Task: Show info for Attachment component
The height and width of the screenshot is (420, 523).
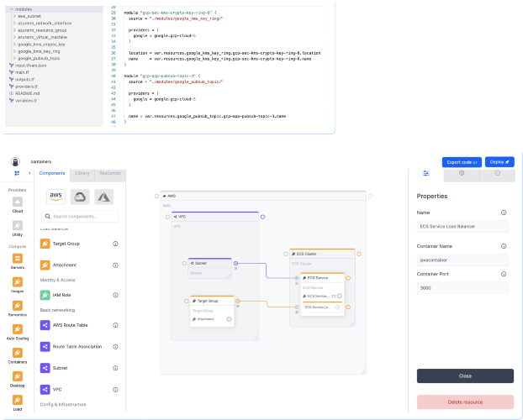Action: [115, 265]
